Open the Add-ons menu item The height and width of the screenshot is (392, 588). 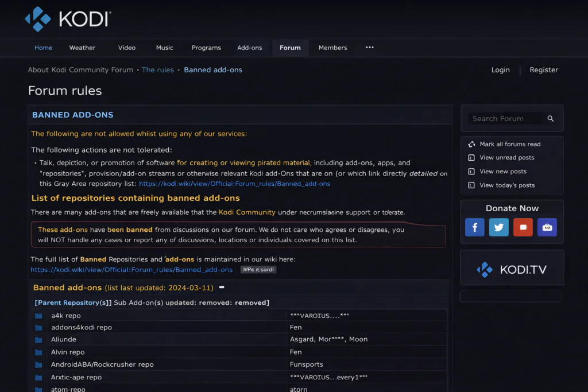pyautogui.click(x=249, y=48)
